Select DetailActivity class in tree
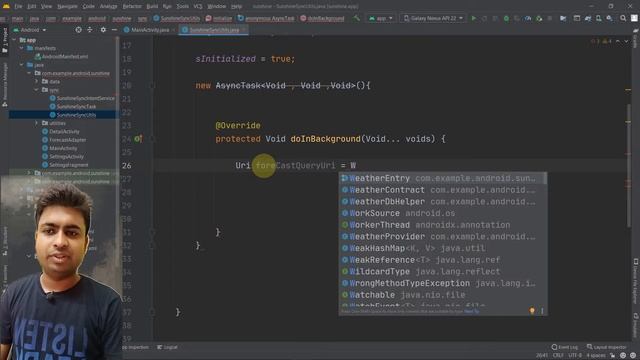Viewport: 640px width, 360px height. tap(61, 131)
